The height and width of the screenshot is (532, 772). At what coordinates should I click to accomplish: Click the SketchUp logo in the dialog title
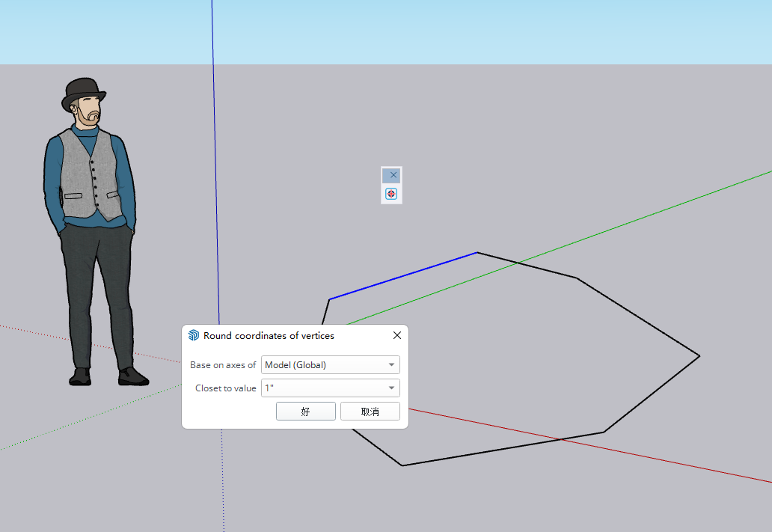click(x=194, y=336)
